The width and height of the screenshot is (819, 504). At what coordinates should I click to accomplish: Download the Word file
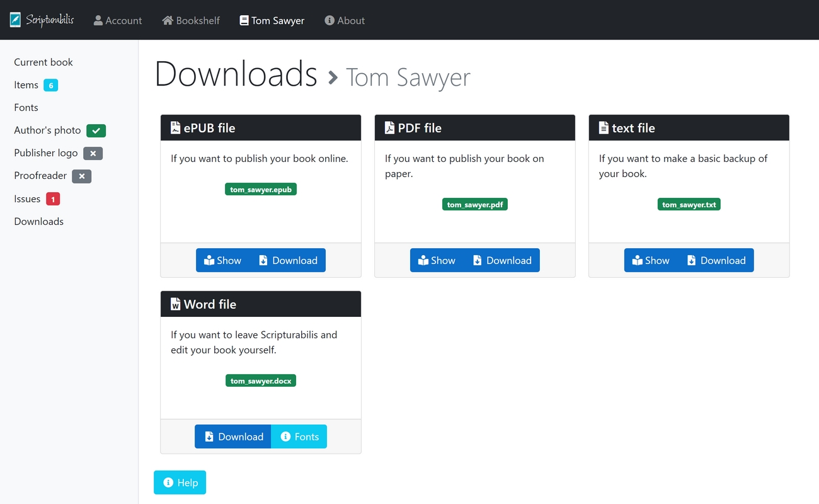pos(233,437)
